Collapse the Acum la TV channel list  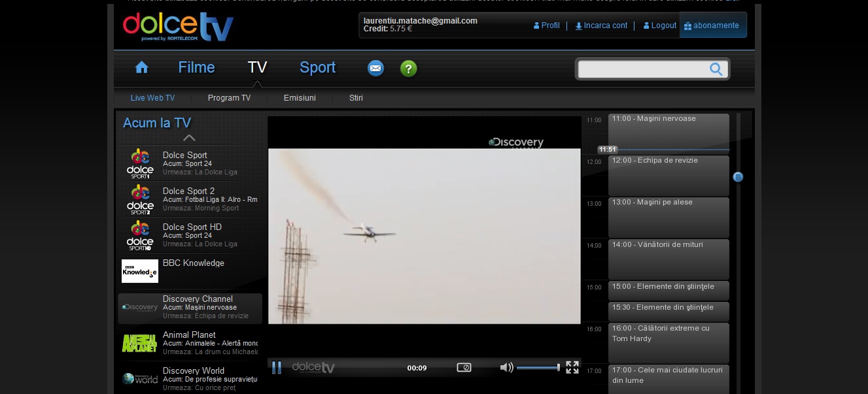189,138
